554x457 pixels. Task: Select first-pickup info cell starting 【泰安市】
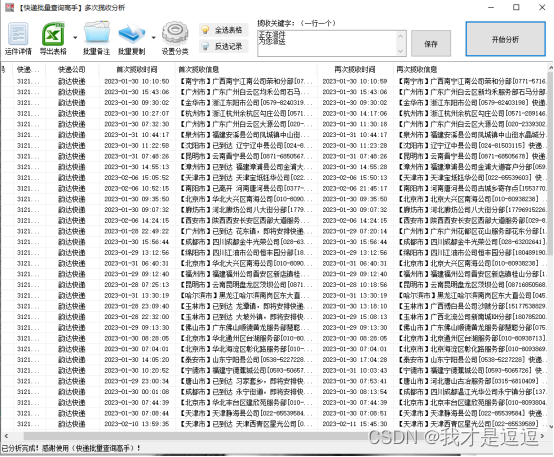click(246, 359)
